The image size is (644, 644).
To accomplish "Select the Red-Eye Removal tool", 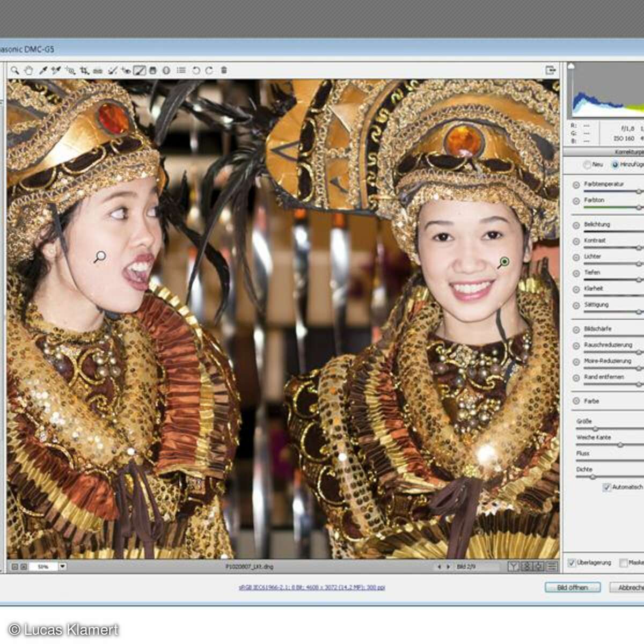I will [x=126, y=70].
